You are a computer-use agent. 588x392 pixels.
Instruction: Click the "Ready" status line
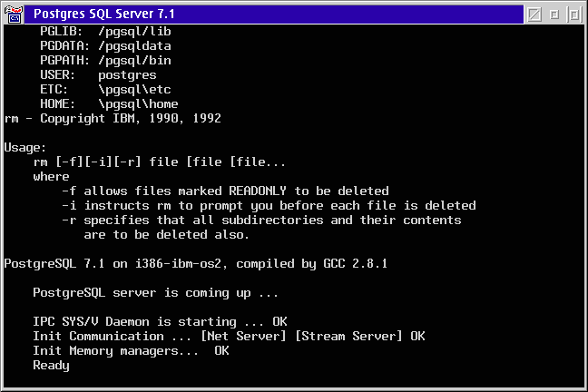(x=52, y=366)
